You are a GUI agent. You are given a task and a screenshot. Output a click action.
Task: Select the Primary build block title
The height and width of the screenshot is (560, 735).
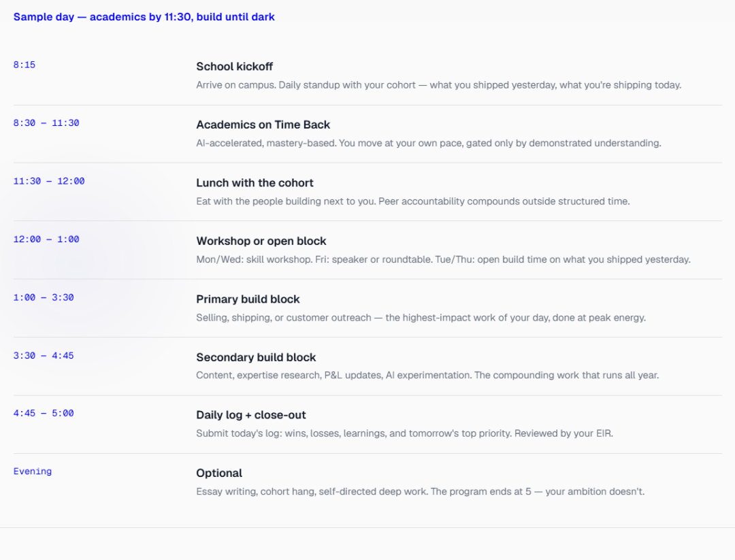point(248,299)
